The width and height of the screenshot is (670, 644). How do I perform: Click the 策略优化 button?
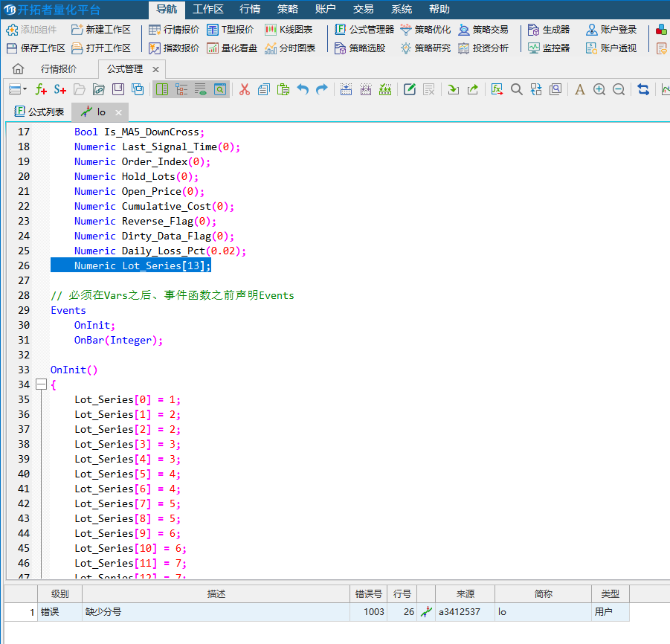pos(425,30)
